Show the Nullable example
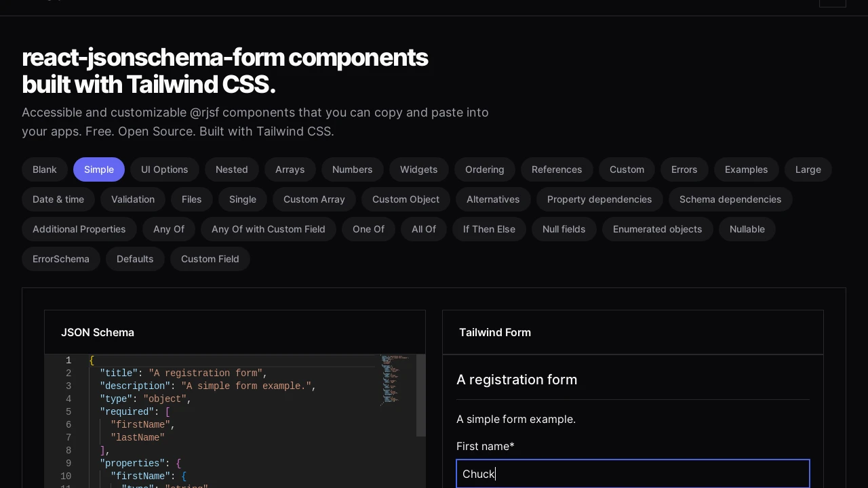 tap(747, 229)
